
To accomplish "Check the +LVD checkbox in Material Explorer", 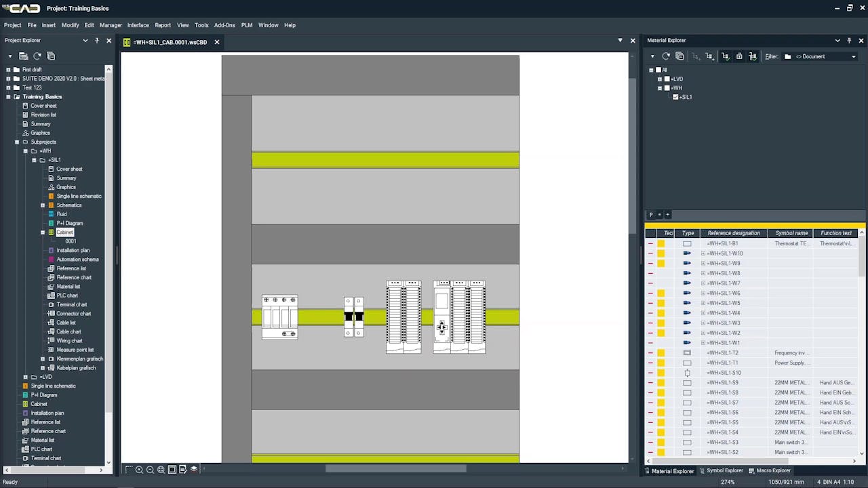I will 667,79.
